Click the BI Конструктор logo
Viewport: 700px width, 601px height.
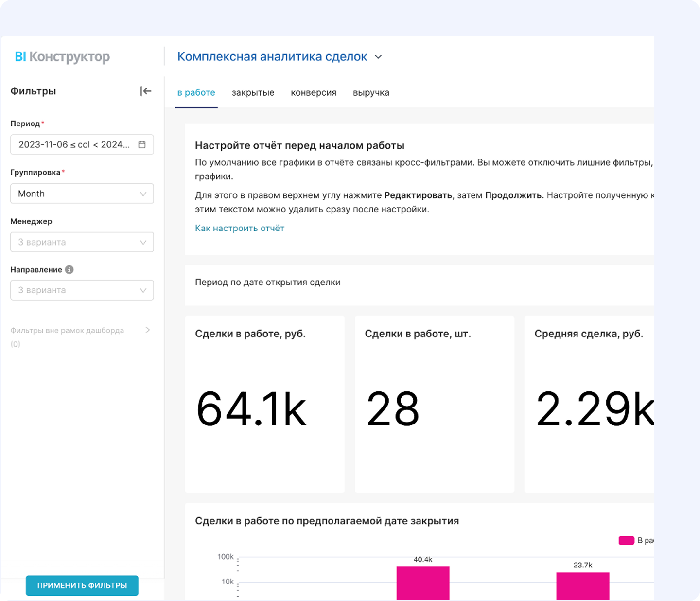[x=62, y=57]
